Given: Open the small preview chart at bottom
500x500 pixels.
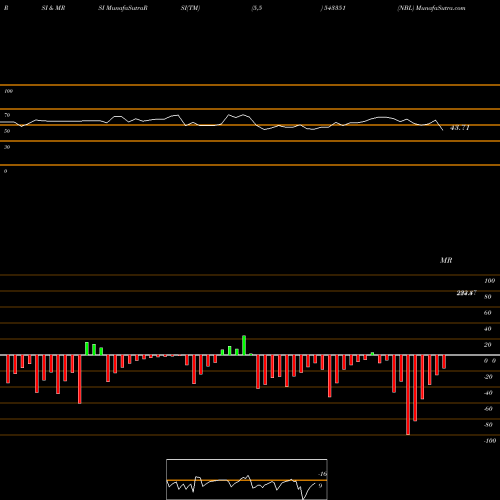Looking at the screenshot, I should click(247, 479).
